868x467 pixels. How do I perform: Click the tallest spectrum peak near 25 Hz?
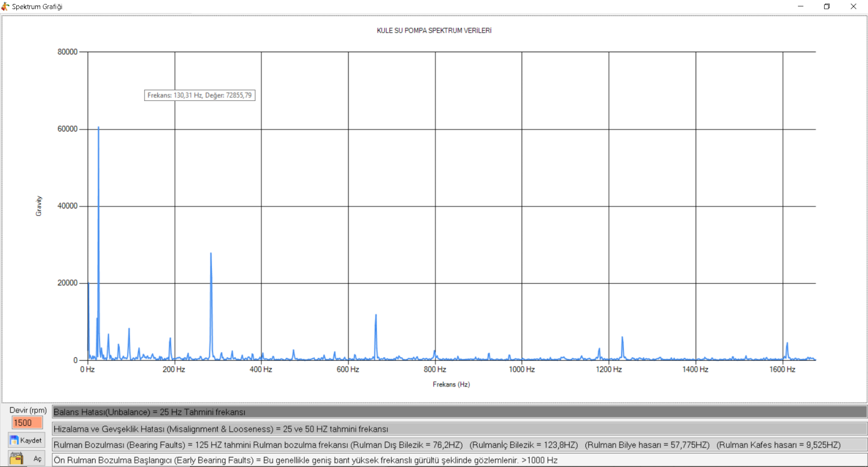tap(98, 128)
